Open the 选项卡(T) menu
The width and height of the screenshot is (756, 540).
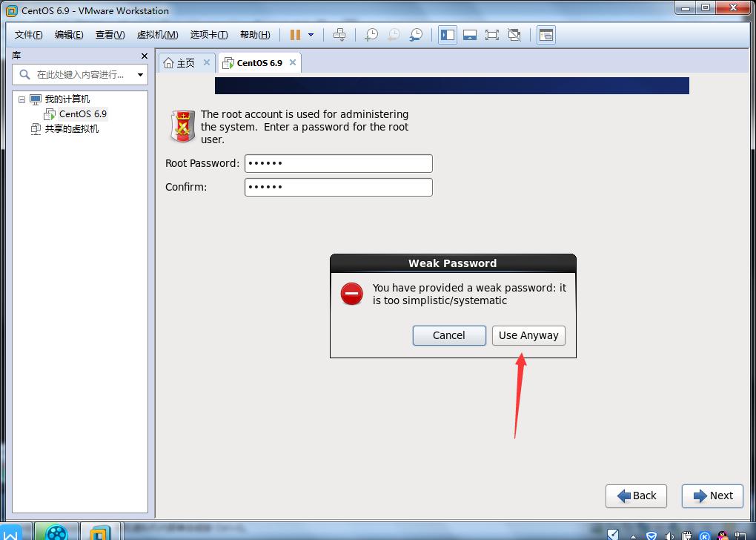(x=209, y=35)
